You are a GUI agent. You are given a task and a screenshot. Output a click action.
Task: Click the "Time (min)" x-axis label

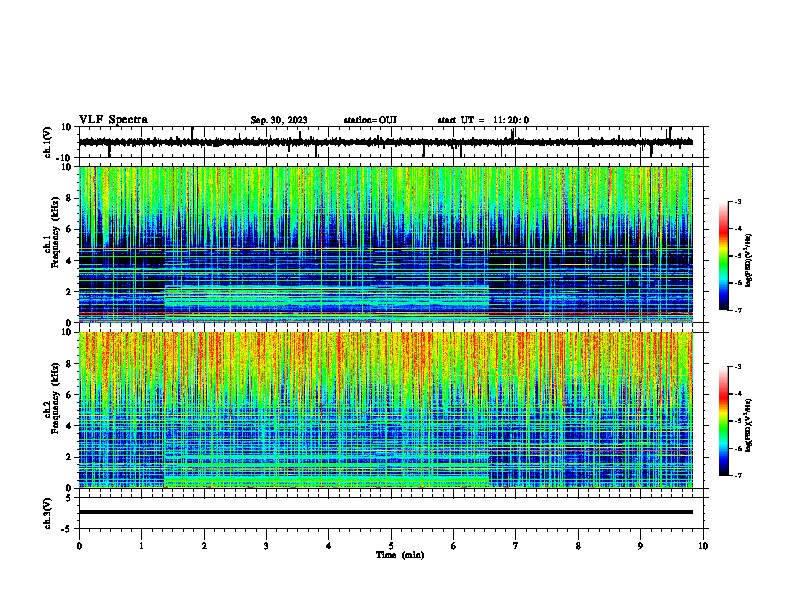tap(400, 555)
